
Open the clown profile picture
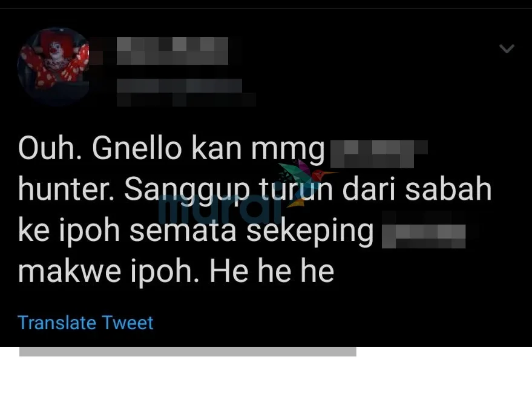[53, 66]
